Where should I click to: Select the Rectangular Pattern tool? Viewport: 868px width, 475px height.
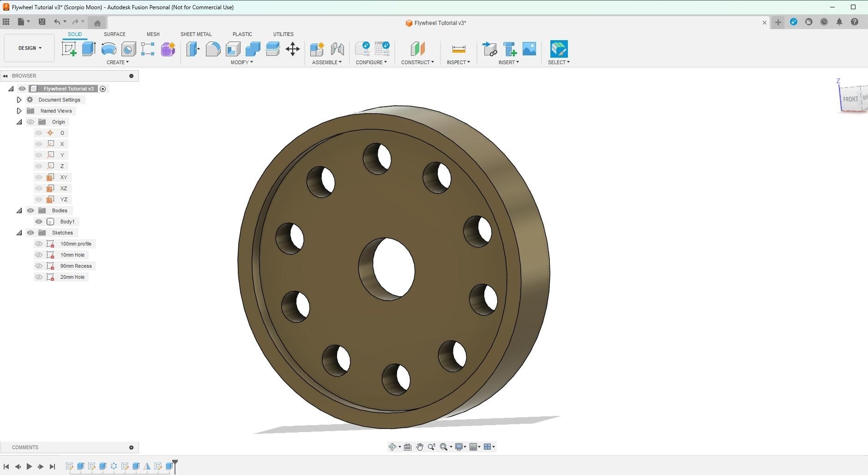coord(148,49)
